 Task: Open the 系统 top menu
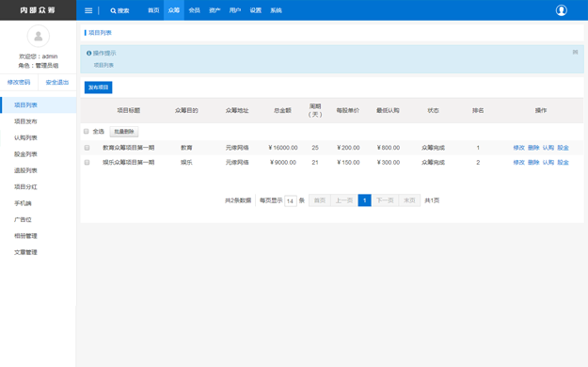[x=276, y=10]
